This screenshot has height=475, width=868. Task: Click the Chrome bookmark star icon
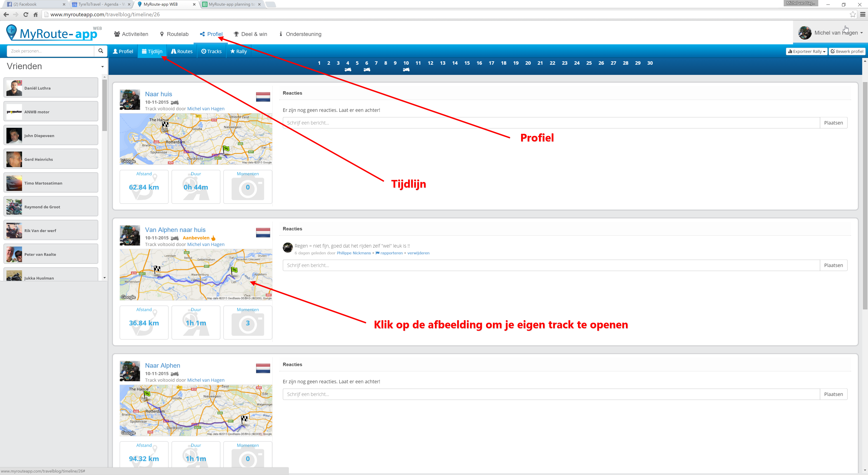(852, 14)
